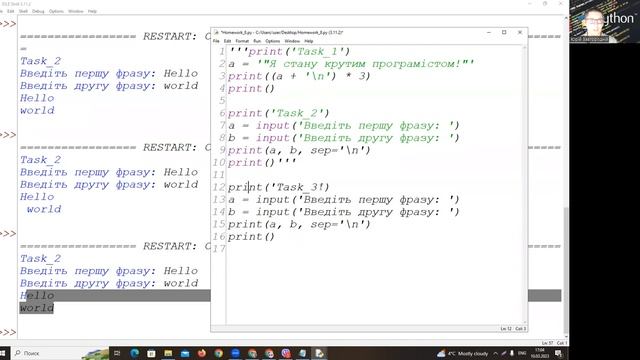The width and height of the screenshot is (640, 360).
Task: Click line 6 print('Task_2') code
Action: tap(278, 113)
